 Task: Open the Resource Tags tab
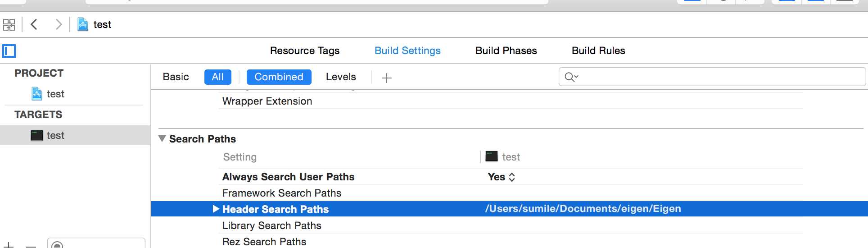click(x=305, y=51)
